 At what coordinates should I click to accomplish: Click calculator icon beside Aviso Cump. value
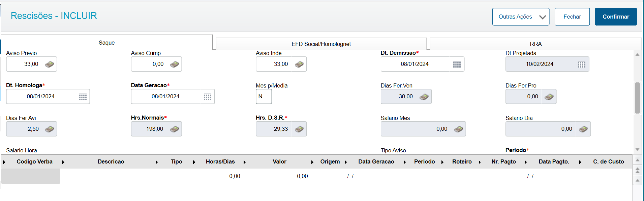point(174,64)
